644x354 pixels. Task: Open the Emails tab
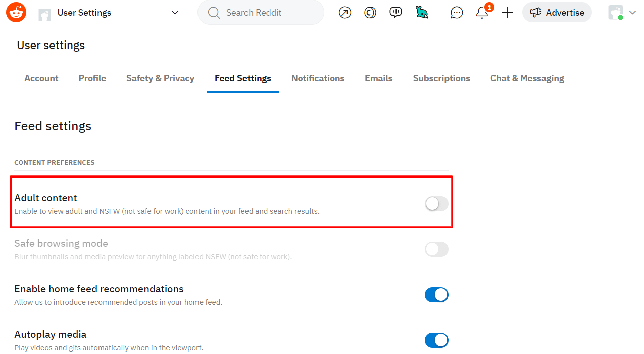(379, 78)
